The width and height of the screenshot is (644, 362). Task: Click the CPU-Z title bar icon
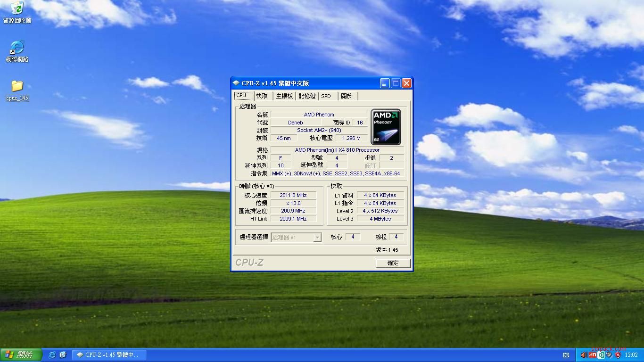(x=236, y=83)
